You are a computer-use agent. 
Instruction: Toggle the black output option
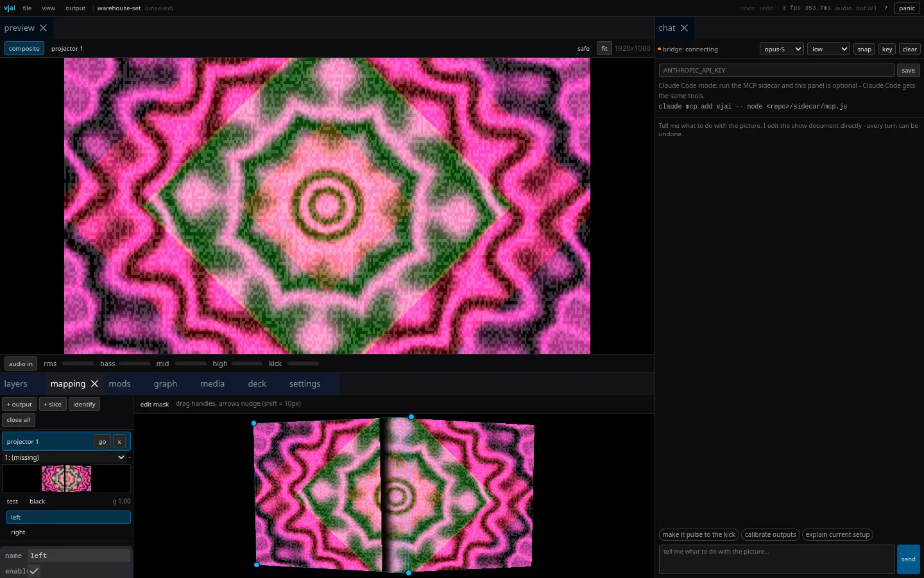click(37, 502)
